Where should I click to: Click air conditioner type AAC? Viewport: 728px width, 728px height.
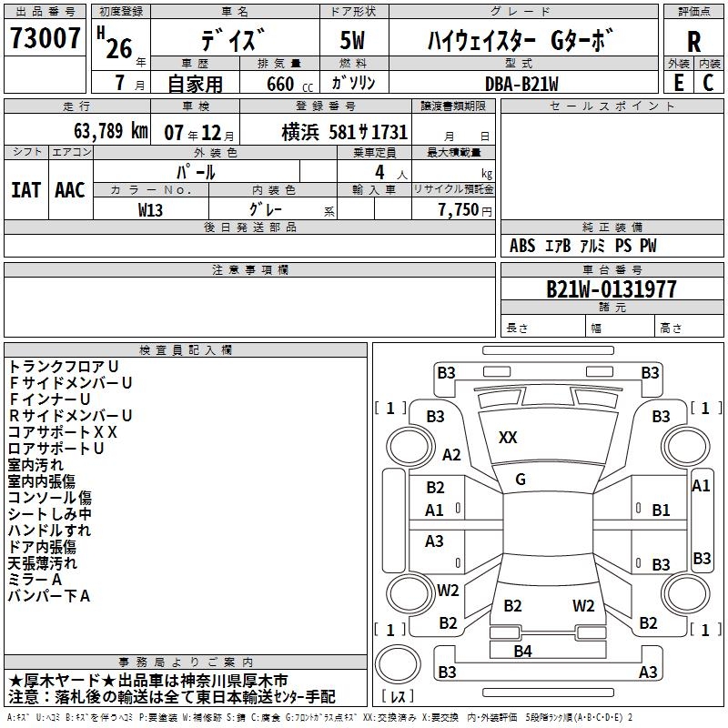tap(70, 190)
